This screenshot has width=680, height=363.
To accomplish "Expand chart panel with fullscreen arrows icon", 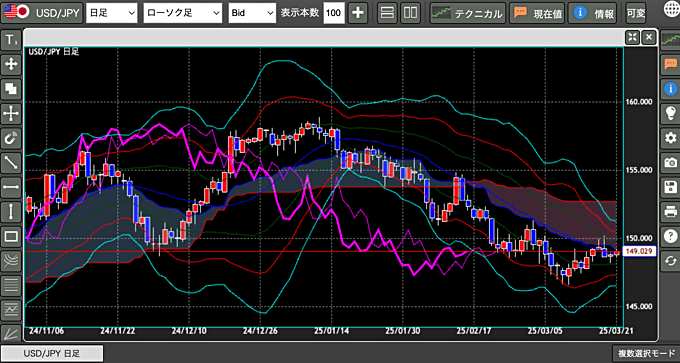I will click(x=632, y=37).
